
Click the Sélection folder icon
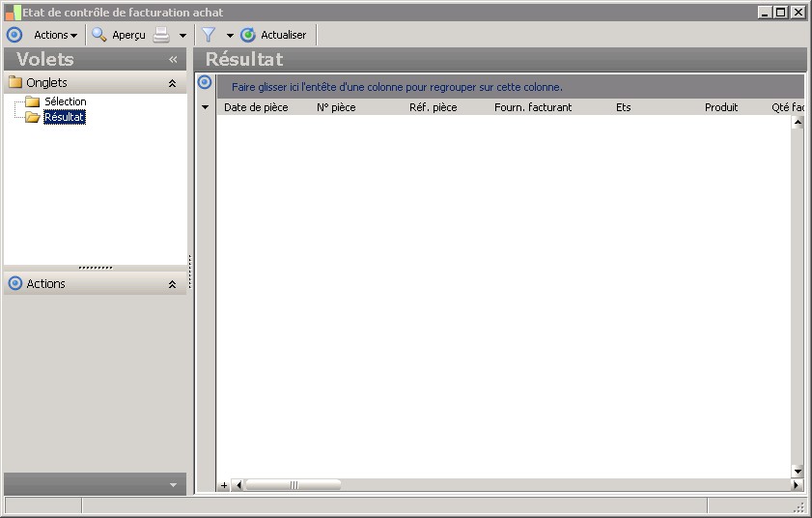33,101
